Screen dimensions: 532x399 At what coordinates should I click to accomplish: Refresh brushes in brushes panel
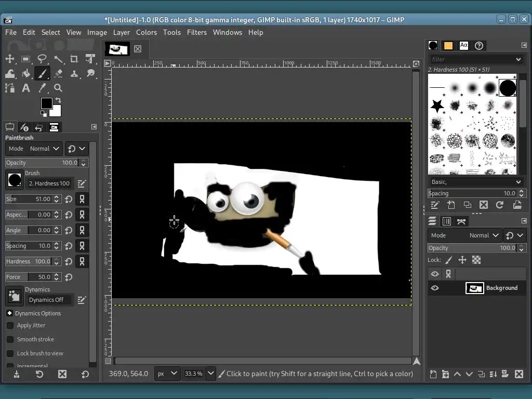pyautogui.click(x=499, y=205)
